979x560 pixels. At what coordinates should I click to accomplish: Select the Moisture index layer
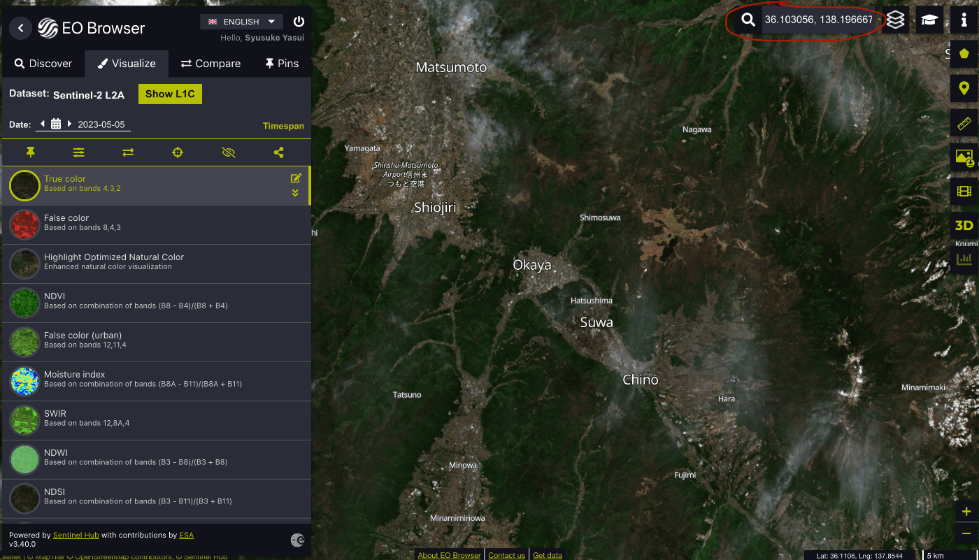coord(156,381)
